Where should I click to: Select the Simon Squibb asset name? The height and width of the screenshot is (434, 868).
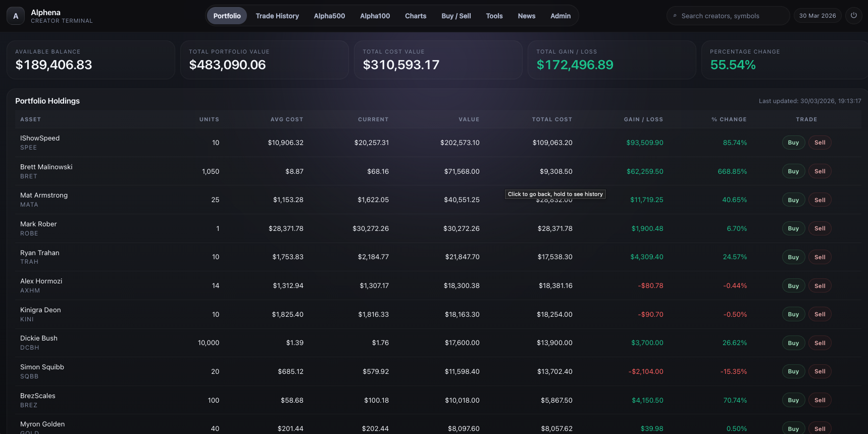[x=42, y=367]
